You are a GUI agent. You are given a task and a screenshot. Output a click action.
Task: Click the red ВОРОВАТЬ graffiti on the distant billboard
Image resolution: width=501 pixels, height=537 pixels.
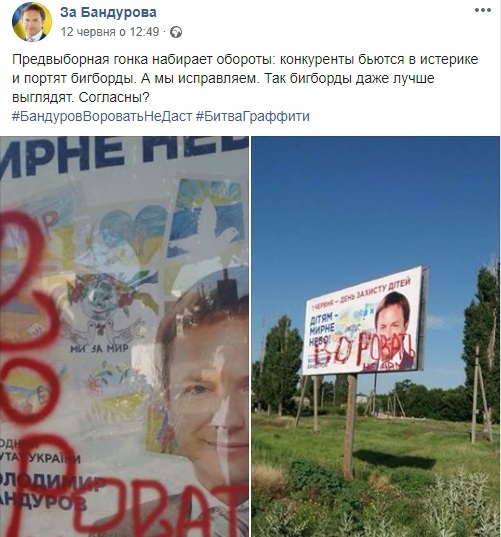click(x=365, y=351)
